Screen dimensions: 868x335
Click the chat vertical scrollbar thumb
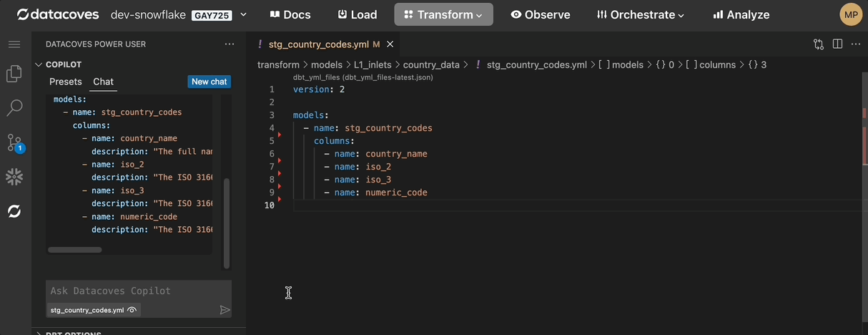[227, 223]
